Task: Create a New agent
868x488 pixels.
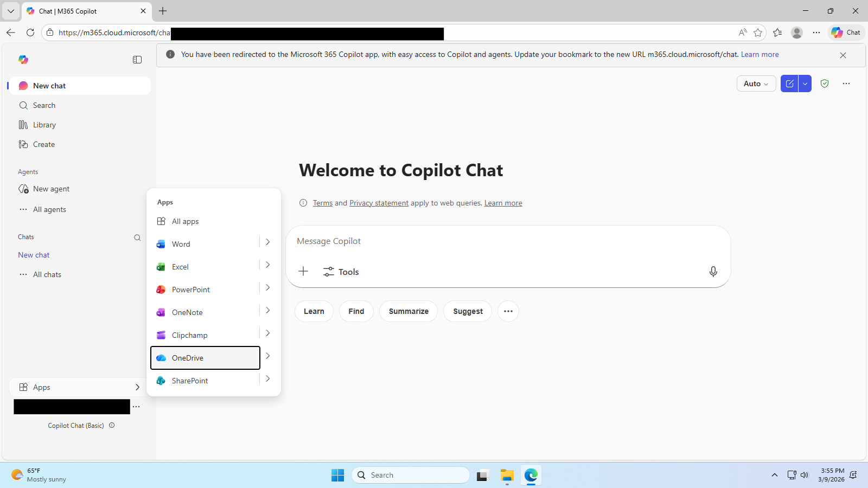Action: click(80, 189)
